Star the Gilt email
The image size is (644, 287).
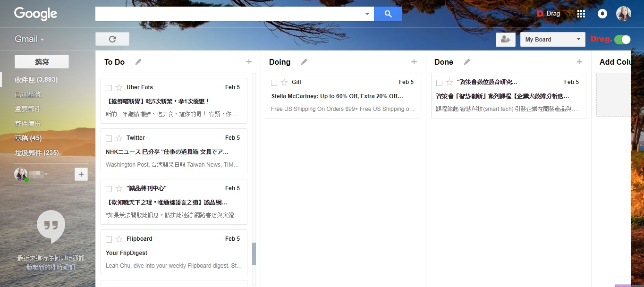(x=284, y=82)
